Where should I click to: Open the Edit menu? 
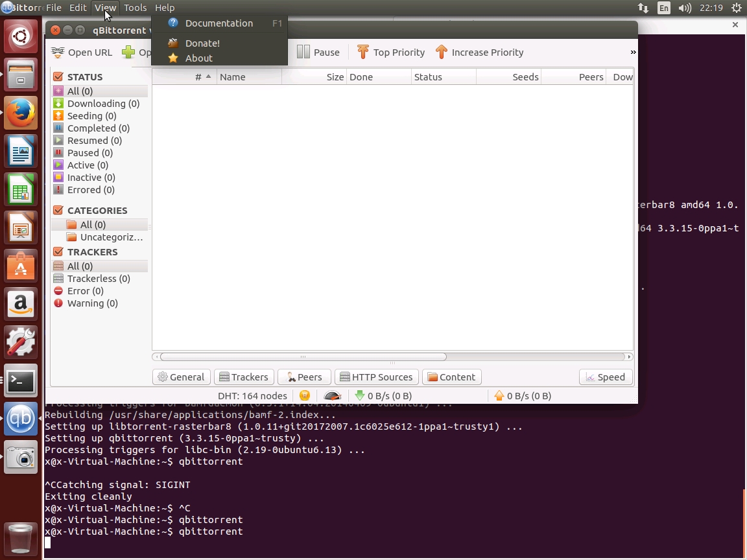coord(78,8)
